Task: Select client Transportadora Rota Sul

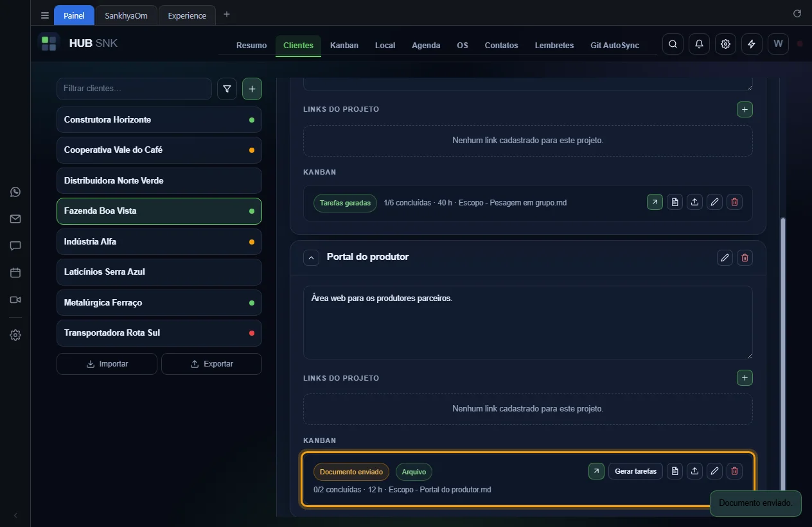Action: [x=159, y=333]
